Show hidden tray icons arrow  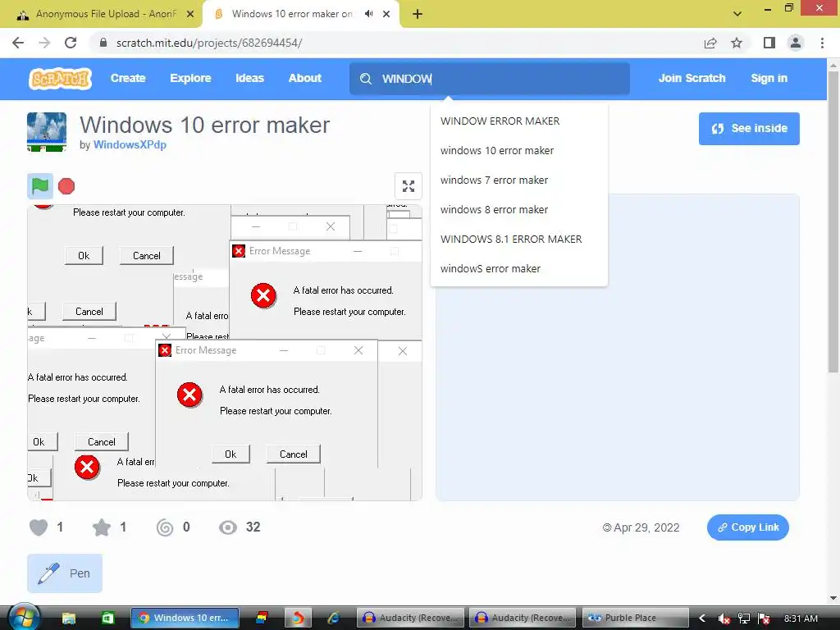702,619
